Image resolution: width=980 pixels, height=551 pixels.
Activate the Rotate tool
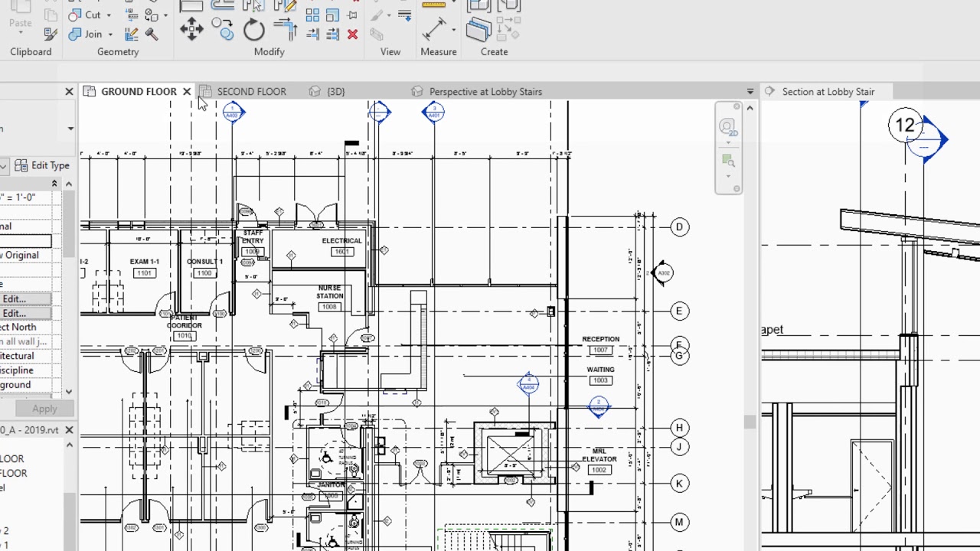(255, 30)
